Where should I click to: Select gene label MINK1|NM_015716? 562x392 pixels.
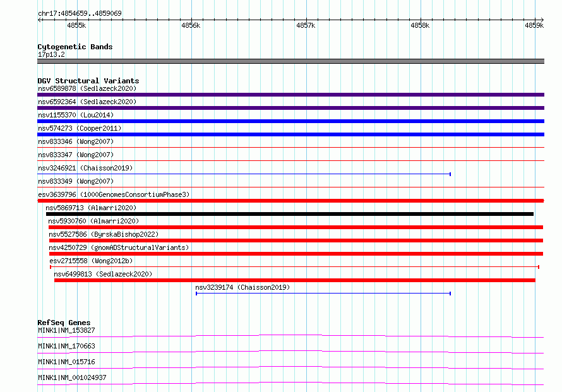tap(66, 362)
